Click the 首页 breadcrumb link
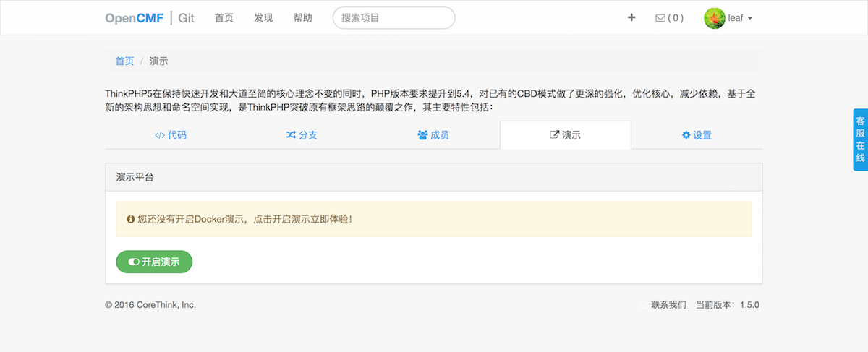 click(124, 61)
